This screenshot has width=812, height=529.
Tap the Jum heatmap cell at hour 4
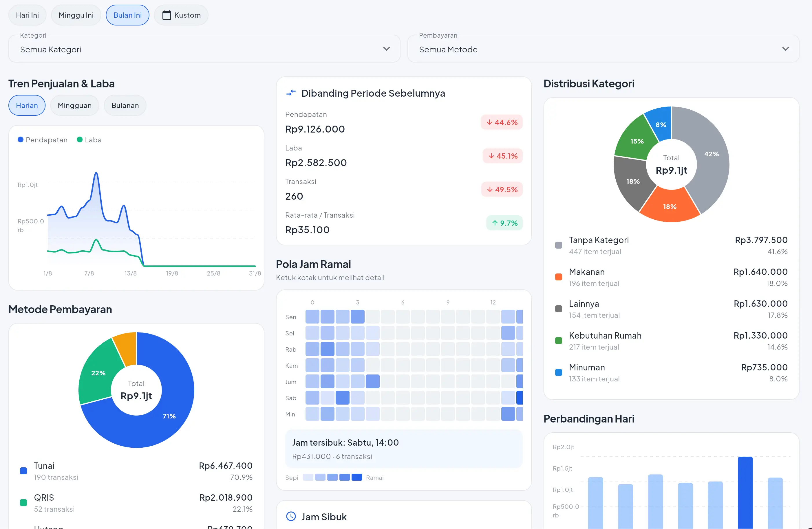pyautogui.click(x=373, y=381)
